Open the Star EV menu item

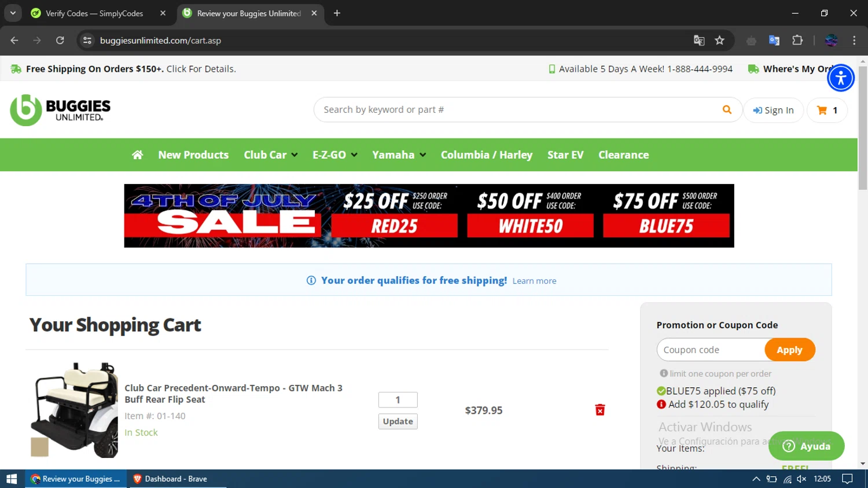pyautogui.click(x=565, y=155)
